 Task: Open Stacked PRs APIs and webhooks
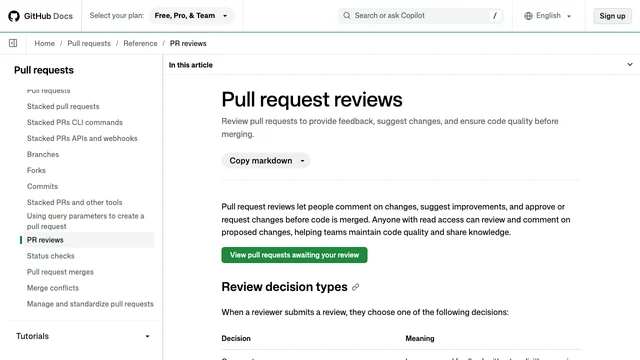pos(82,138)
